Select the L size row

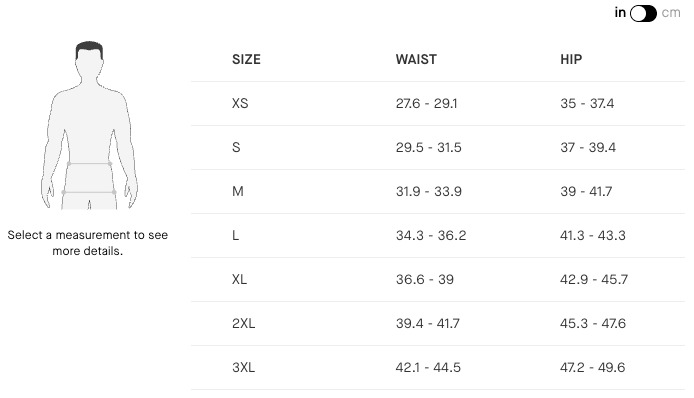tap(438, 236)
